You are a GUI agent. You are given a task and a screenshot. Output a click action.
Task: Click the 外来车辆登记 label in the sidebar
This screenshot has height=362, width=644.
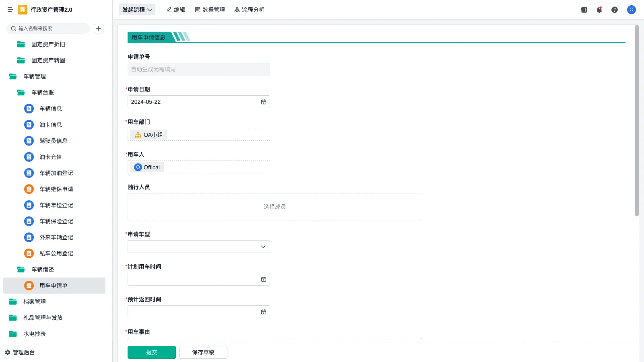[x=56, y=237]
